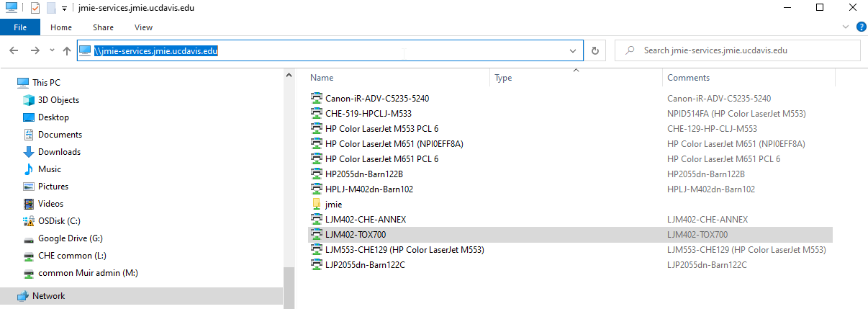Image resolution: width=868 pixels, height=309 pixels.
Task: Select the HPLJ-M402dn-Barn102 comment text
Action: pyautogui.click(x=711, y=189)
